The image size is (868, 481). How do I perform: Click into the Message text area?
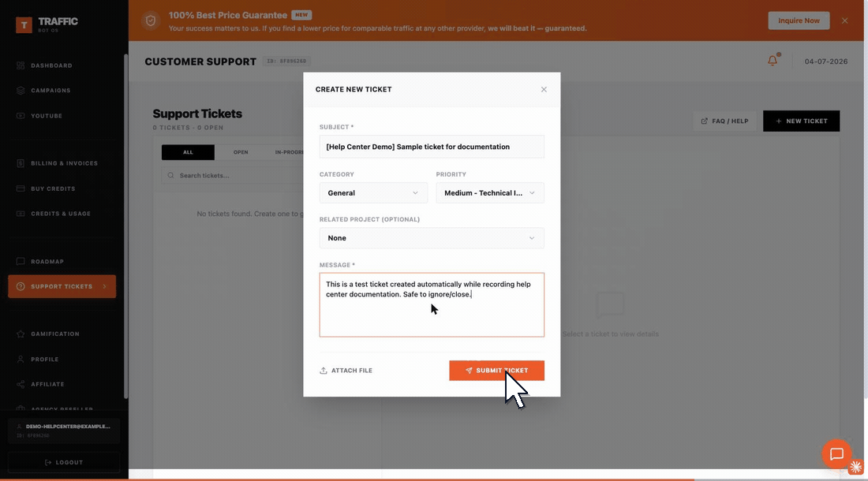click(x=432, y=304)
